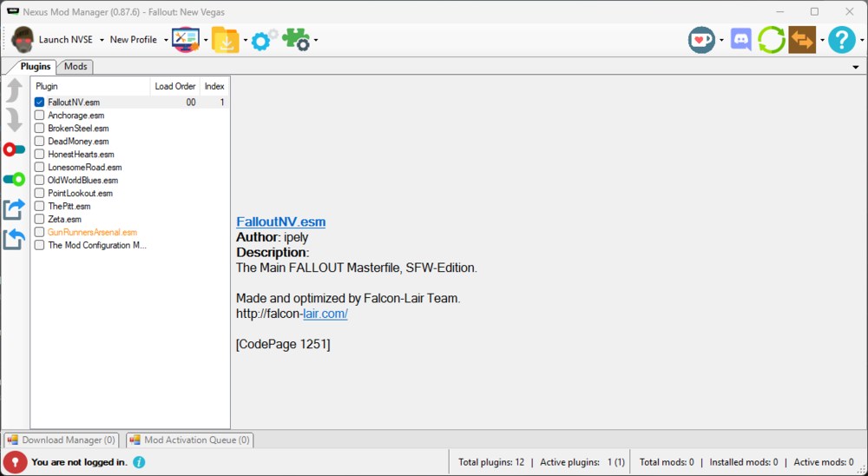This screenshot has height=476, width=868.
Task: Move plugin down with the down arrow
Action: [14, 120]
